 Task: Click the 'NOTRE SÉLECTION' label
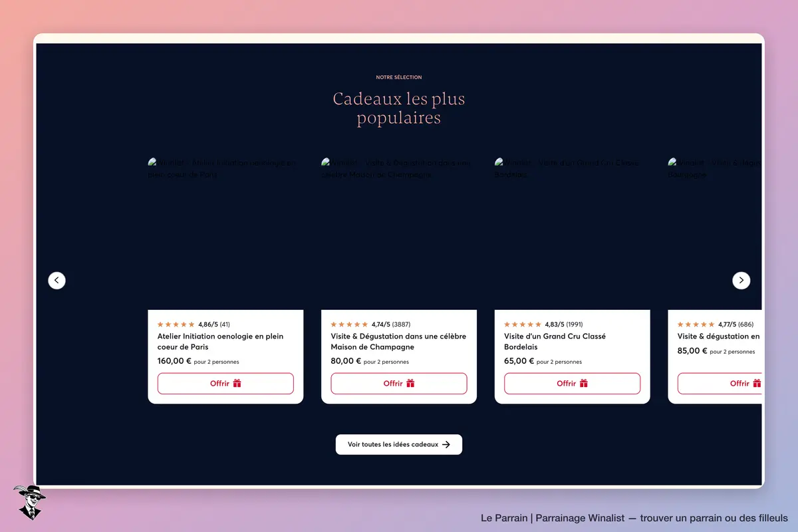pyautogui.click(x=399, y=77)
